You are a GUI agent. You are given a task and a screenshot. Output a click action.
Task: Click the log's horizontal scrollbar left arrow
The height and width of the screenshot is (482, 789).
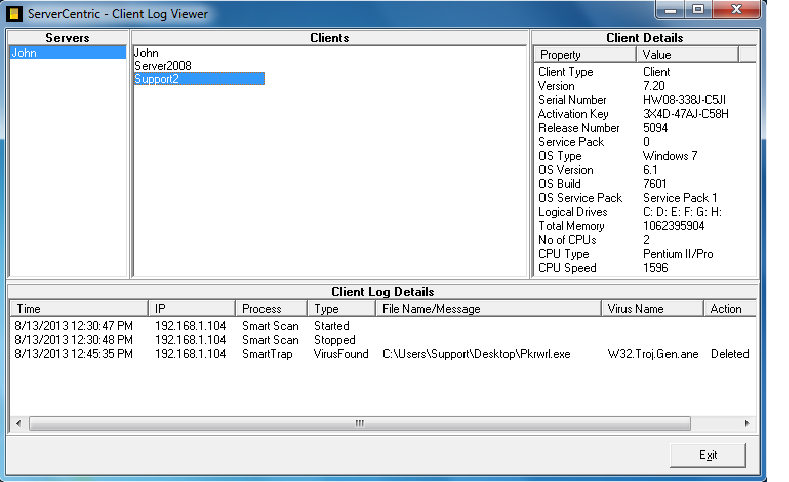[19, 424]
